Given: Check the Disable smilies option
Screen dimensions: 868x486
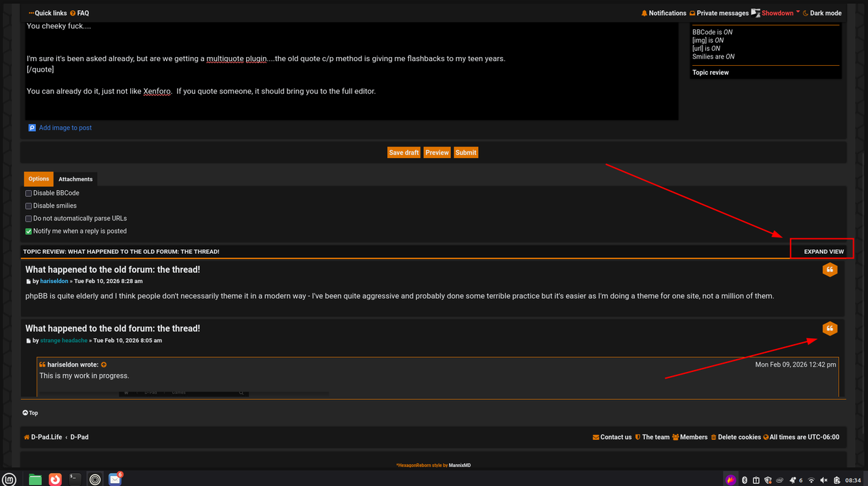Looking at the screenshot, I should (28, 206).
